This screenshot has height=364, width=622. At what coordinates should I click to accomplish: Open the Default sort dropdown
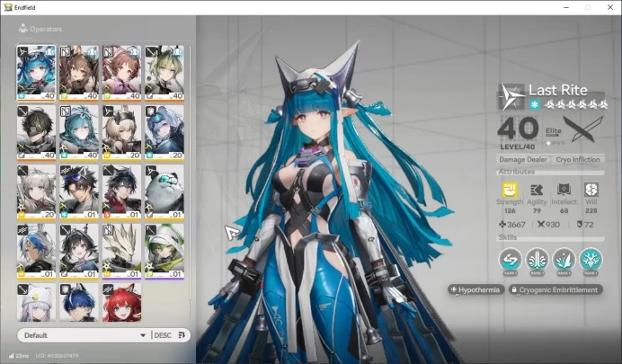(84, 335)
